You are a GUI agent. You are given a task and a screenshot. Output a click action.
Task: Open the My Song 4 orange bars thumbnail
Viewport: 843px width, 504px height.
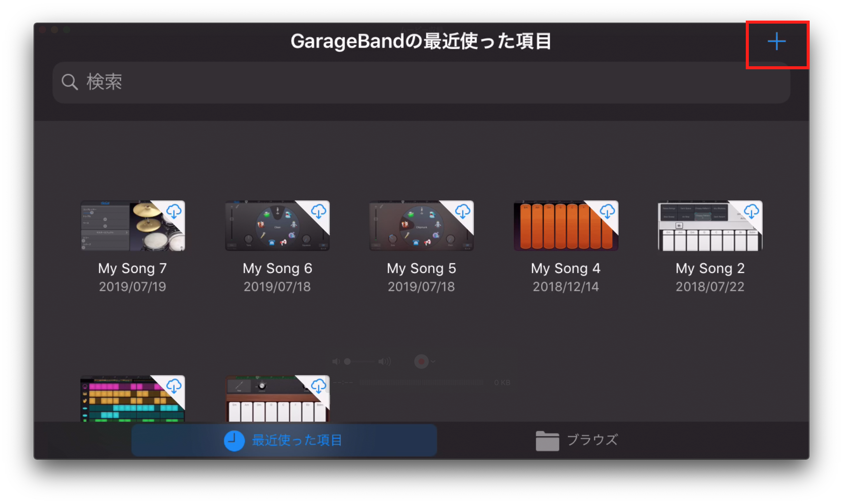tap(566, 225)
